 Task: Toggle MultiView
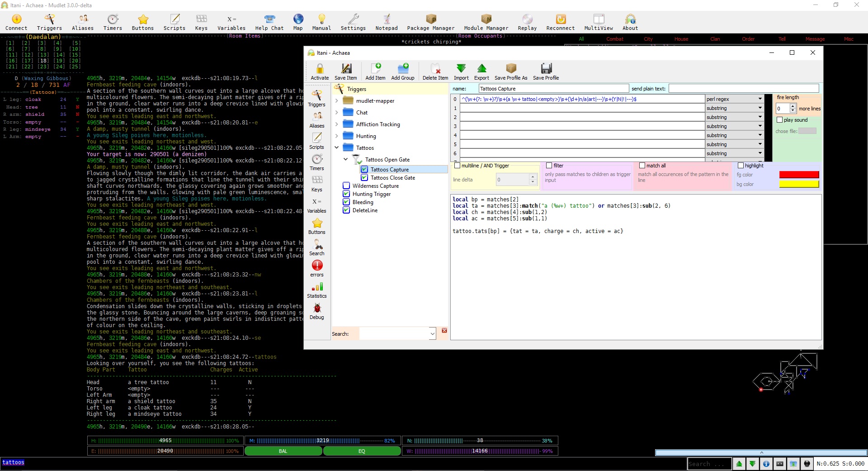coord(599,22)
